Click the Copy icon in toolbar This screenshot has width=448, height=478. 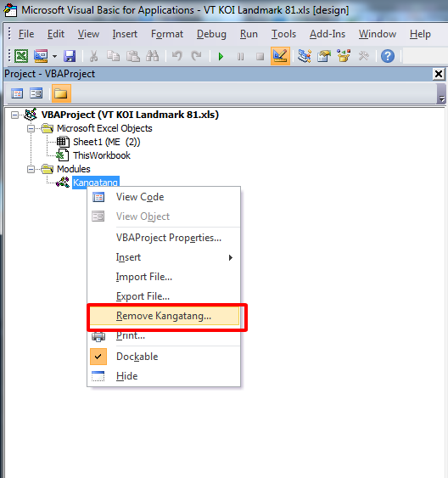click(x=114, y=56)
